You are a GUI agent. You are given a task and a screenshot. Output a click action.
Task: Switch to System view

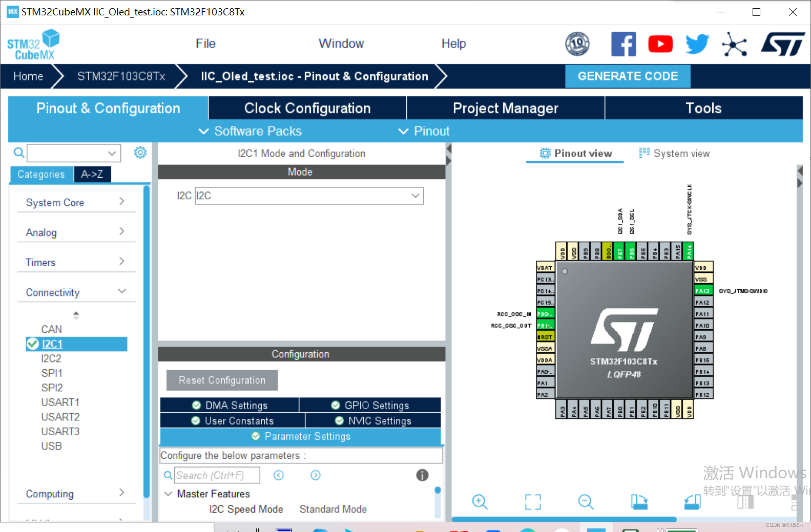point(675,154)
